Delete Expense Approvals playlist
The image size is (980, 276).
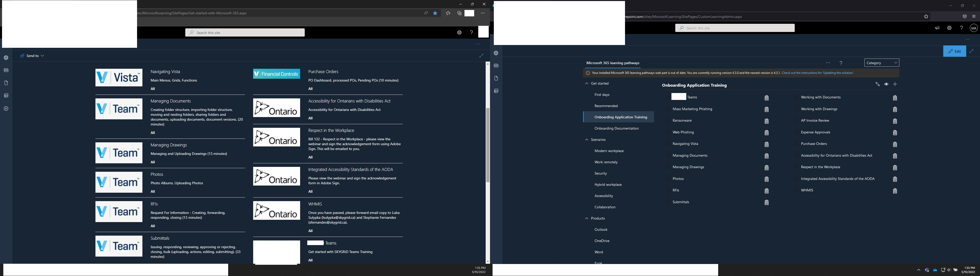[895, 133]
